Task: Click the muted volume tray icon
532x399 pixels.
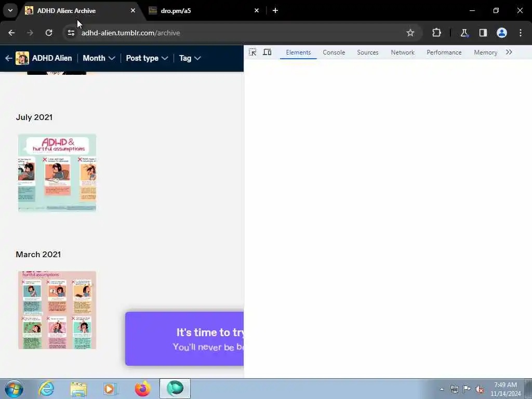Action: pyautogui.click(x=480, y=389)
